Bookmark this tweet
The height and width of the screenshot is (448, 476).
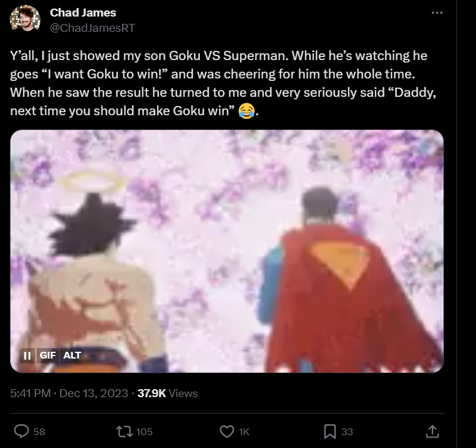click(x=330, y=431)
